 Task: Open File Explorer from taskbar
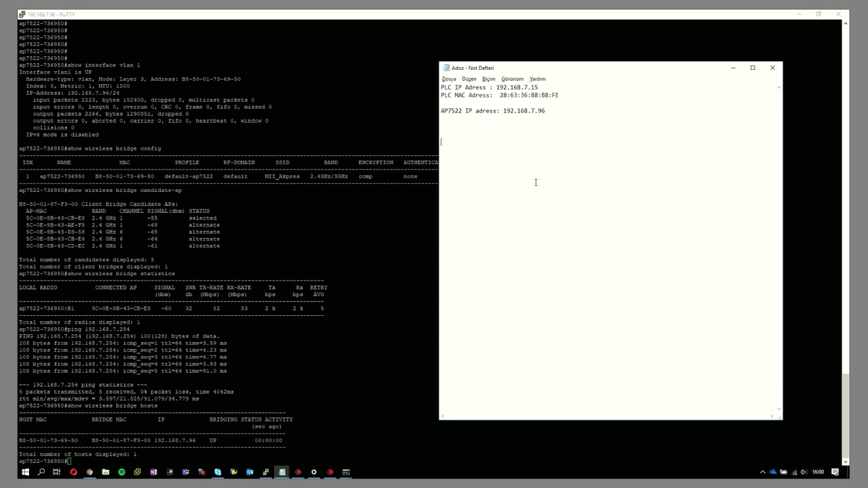[x=105, y=472]
